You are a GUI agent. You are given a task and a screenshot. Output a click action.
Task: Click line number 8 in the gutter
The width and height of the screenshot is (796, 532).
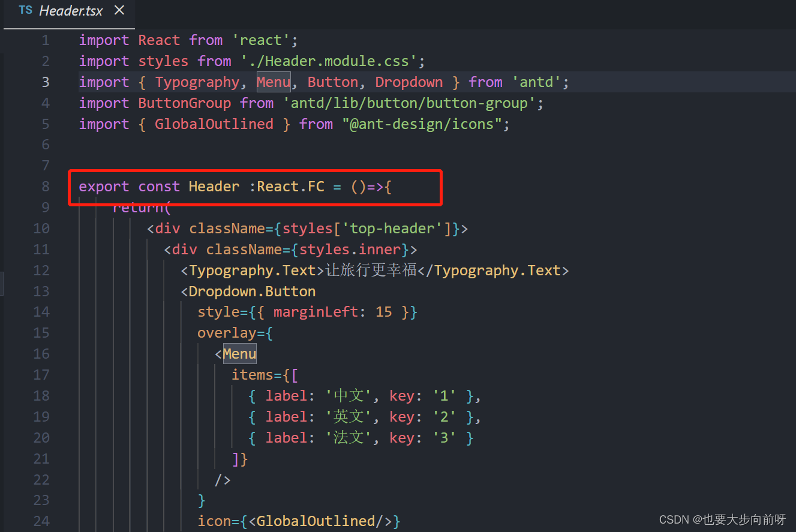tap(45, 186)
